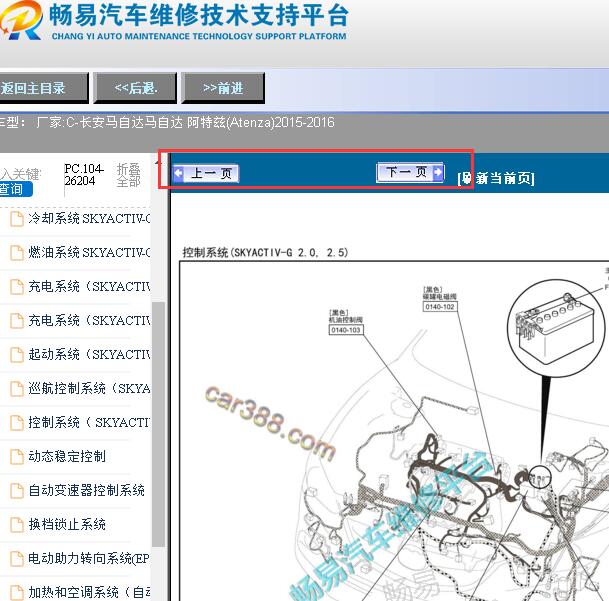Open 控制系统（SKYACTI tree entry
This screenshot has height=601, width=609.
point(89,422)
